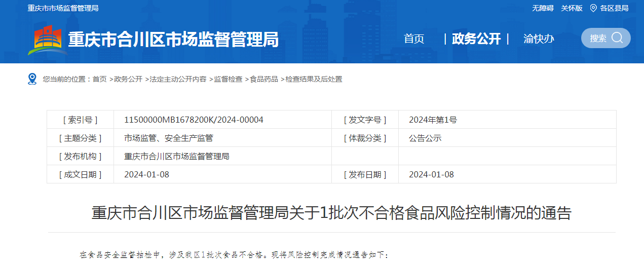Click the paragraph starting 在食品安全监督抽检中
The width and height of the screenshot is (644, 262).
point(234,254)
